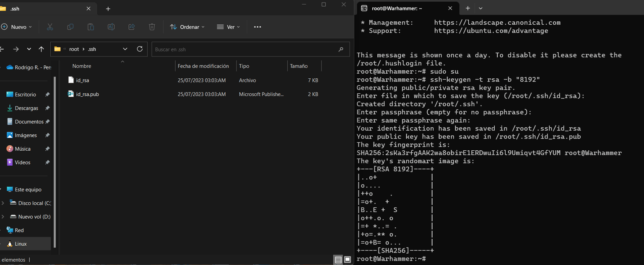Expand the address bar history dropdown
This screenshot has height=265, width=644.
[125, 49]
